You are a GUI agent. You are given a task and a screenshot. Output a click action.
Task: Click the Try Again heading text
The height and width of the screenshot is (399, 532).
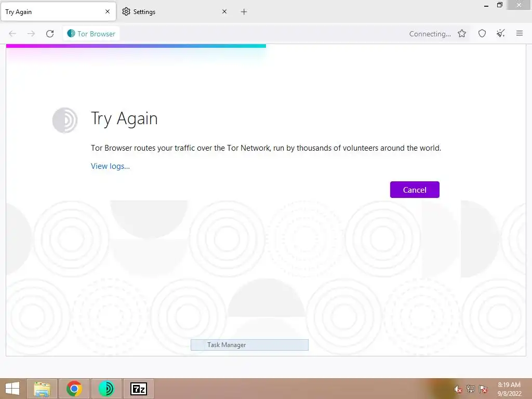point(124,119)
